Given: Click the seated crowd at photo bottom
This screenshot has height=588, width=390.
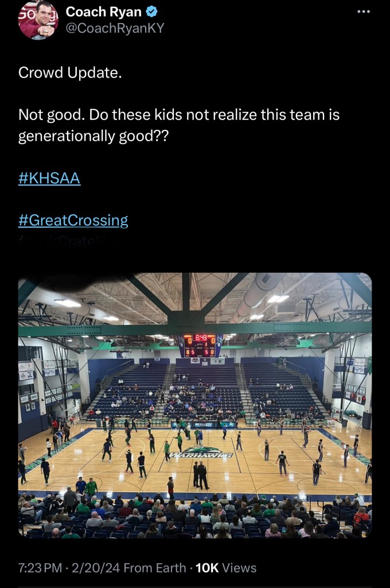Looking at the screenshot, I should 195,517.
